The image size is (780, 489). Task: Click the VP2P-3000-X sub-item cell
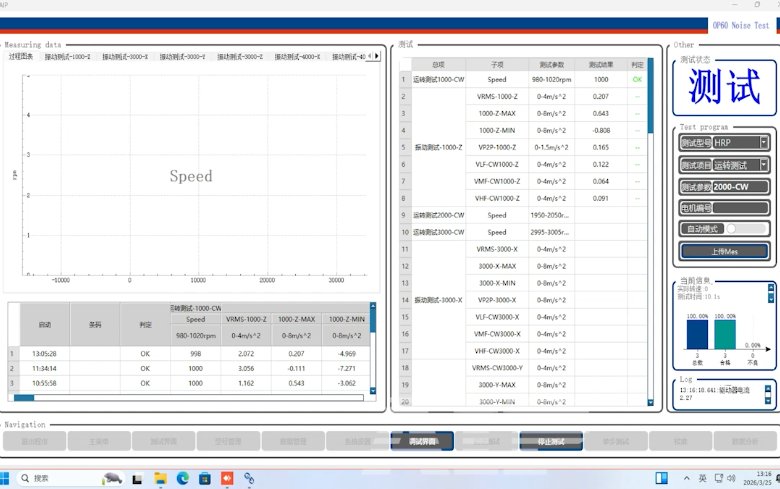pyautogui.click(x=497, y=300)
